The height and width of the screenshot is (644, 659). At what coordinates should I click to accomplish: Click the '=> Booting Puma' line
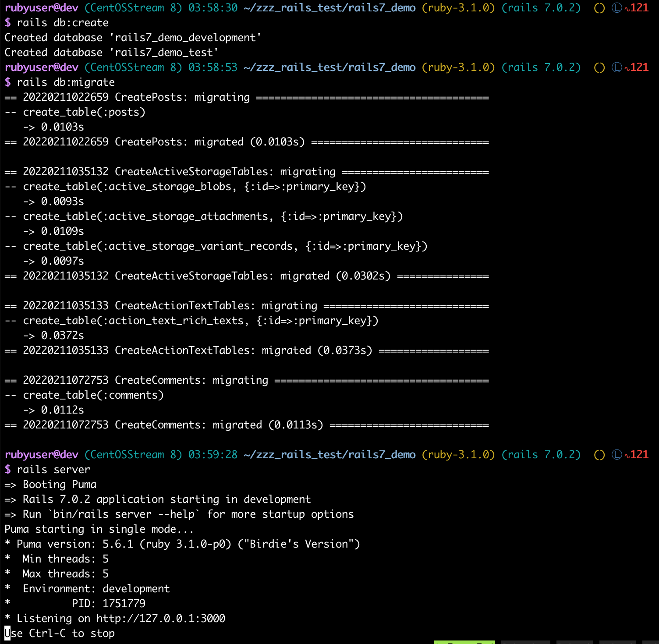click(50, 485)
